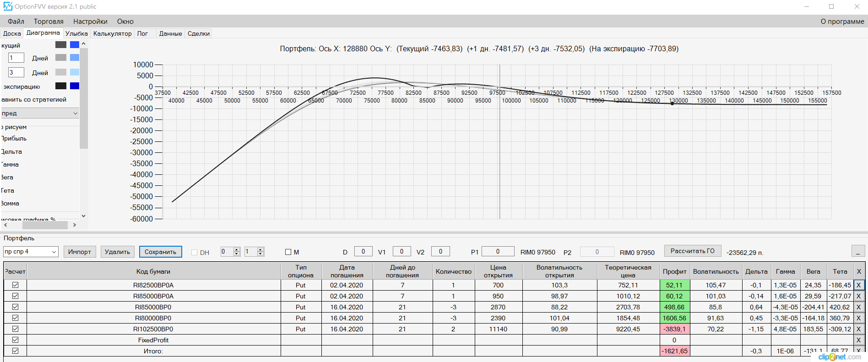
Task: Click the Импорт button
Action: point(80,252)
